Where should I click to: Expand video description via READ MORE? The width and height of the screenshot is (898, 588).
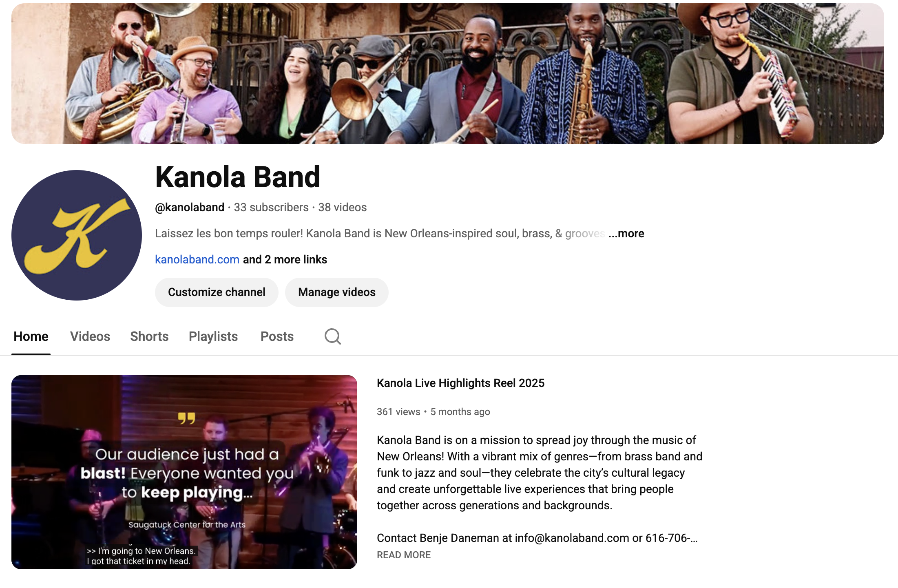coord(404,555)
